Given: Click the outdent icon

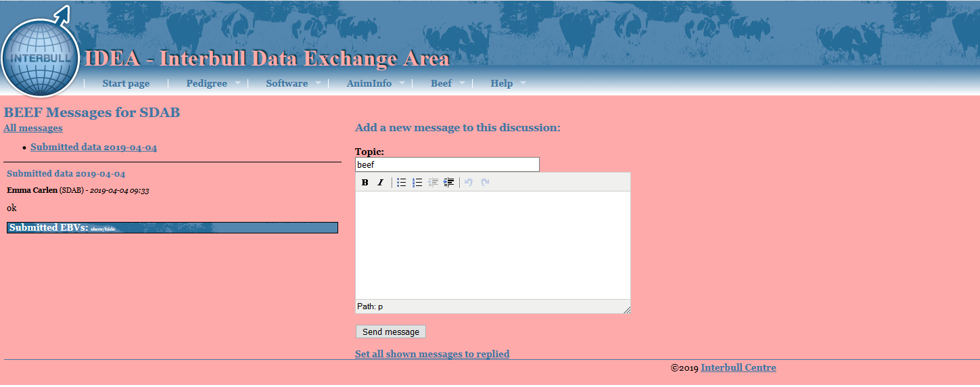Looking at the screenshot, I should pyautogui.click(x=434, y=183).
